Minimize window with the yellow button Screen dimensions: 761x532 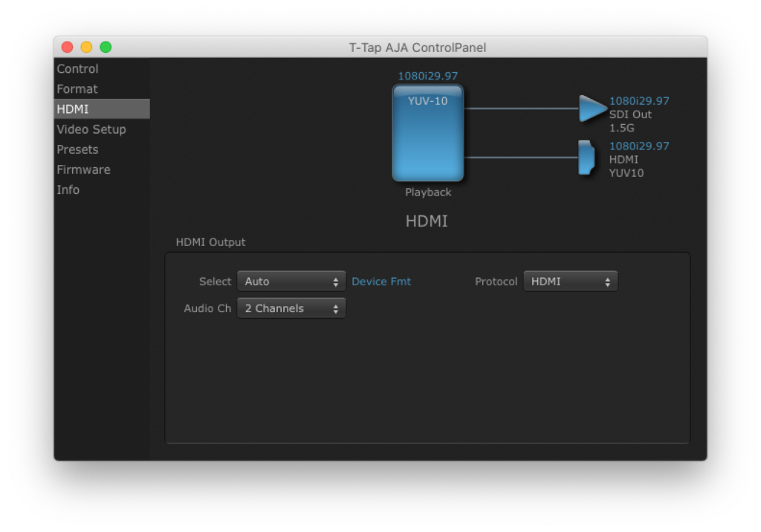[x=86, y=47]
